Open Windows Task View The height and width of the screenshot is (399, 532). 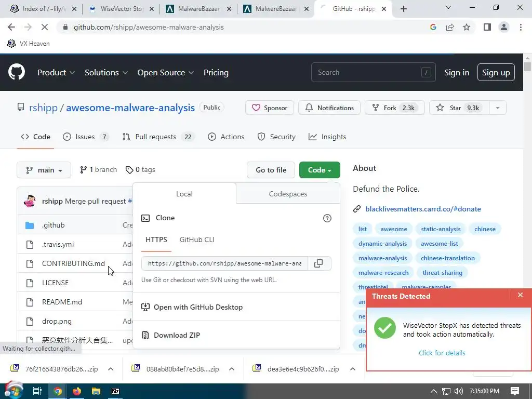coord(37,391)
